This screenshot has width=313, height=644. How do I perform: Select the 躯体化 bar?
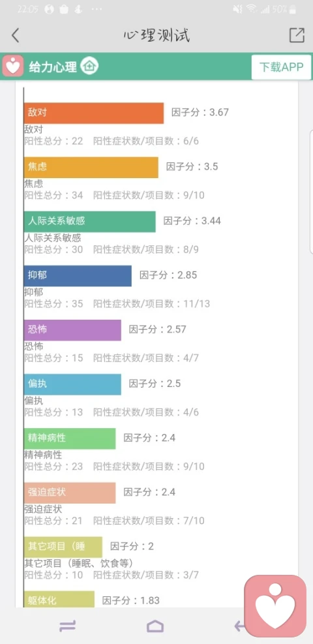59,599
